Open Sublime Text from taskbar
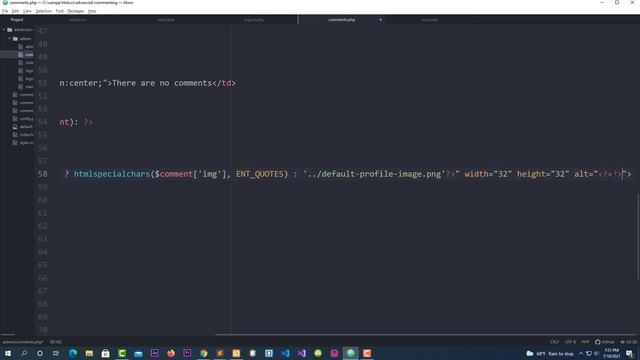The width and height of the screenshot is (640, 360). pyautogui.click(x=220, y=353)
